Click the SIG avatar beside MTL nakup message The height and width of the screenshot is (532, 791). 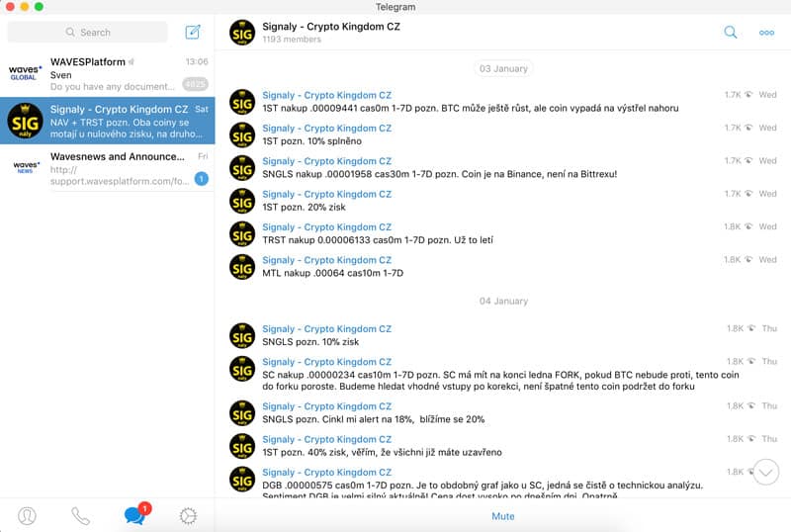tap(242, 267)
